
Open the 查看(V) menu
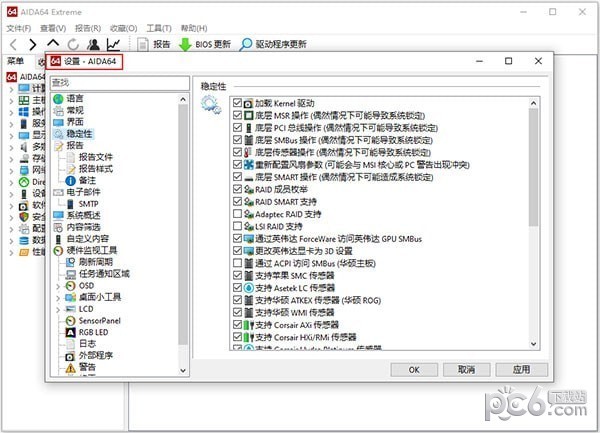[53, 28]
